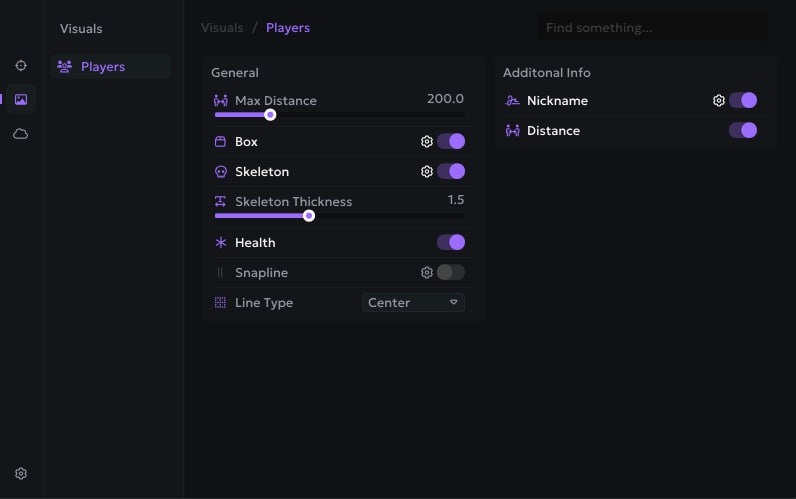Open Snapline settings gear icon

point(427,273)
